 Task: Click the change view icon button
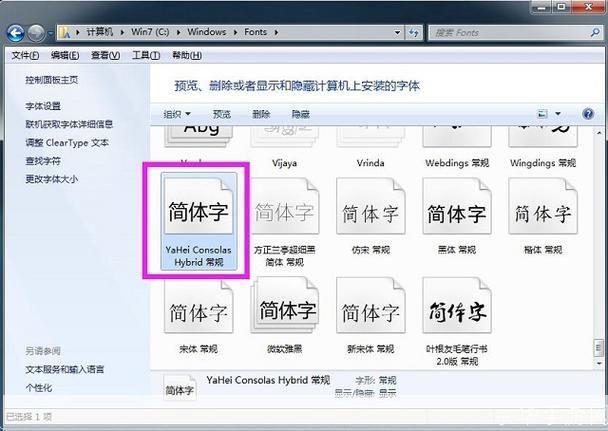(542, 114)
